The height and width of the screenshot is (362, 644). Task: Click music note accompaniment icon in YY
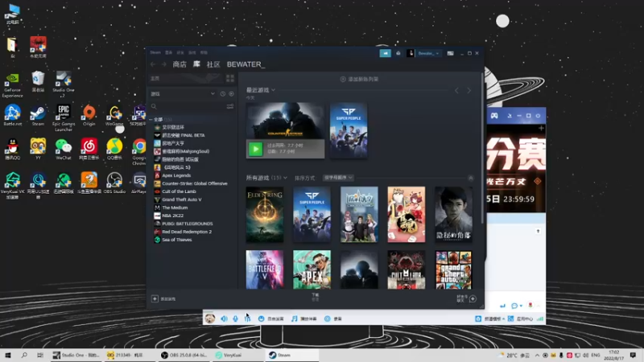294,319
